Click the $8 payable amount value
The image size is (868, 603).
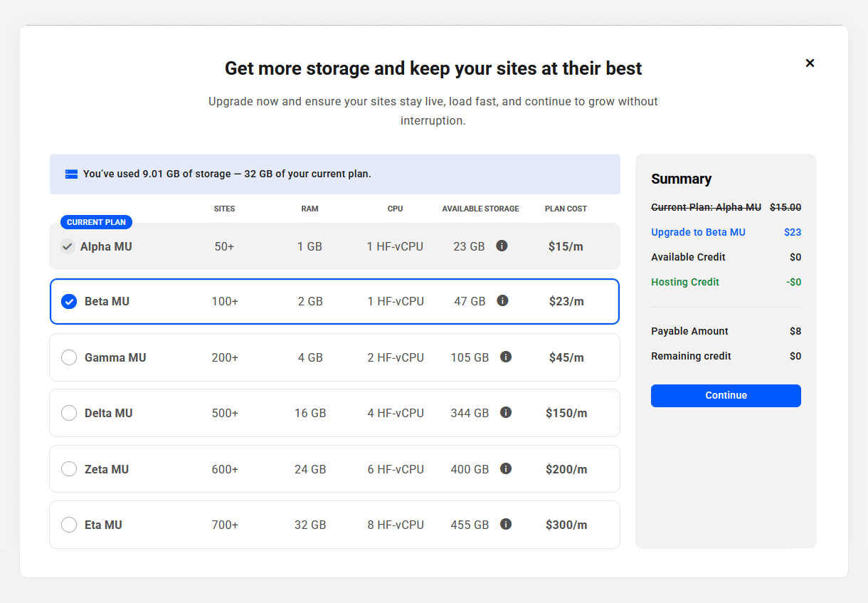pyautogui.click(x=795, y=331)
